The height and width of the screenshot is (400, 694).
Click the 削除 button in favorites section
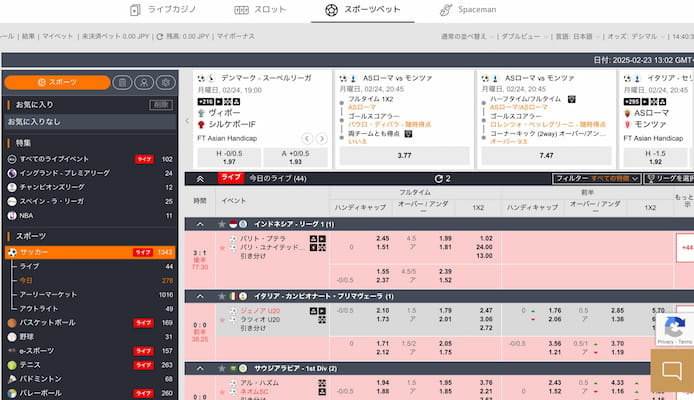pos(161,105)
